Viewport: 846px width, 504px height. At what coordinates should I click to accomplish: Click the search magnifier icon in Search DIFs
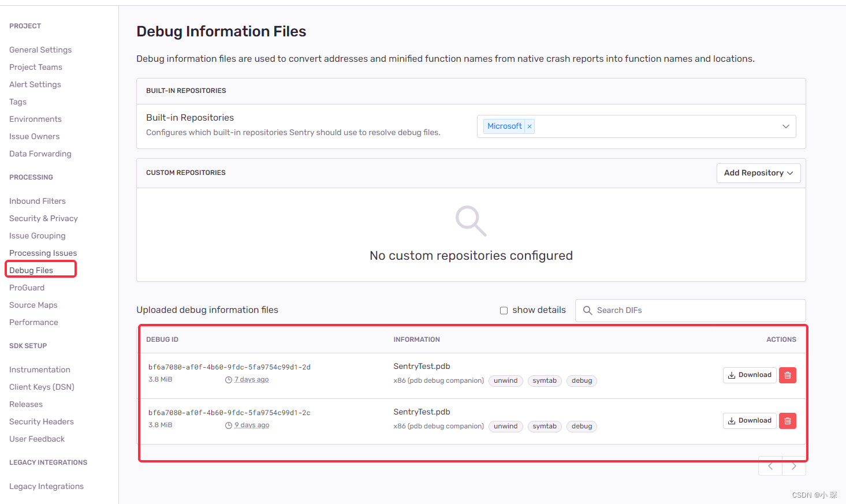point(588,311)
